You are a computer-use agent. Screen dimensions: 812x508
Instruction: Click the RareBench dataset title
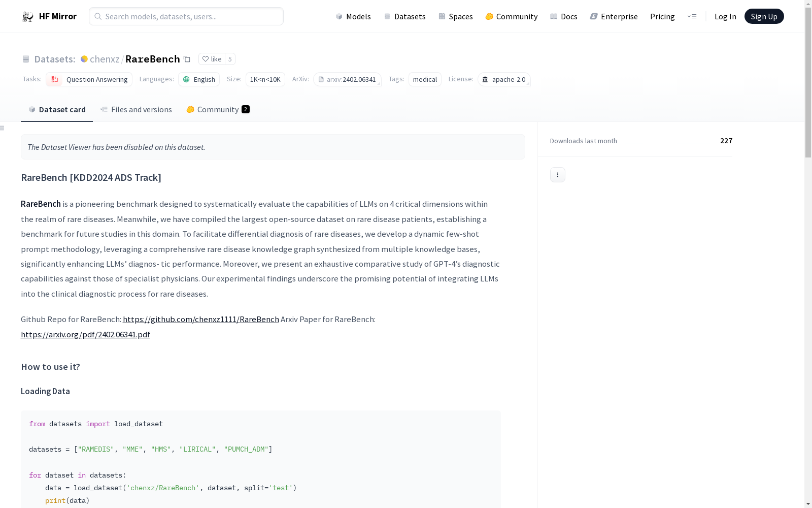(x=153, y=59)
